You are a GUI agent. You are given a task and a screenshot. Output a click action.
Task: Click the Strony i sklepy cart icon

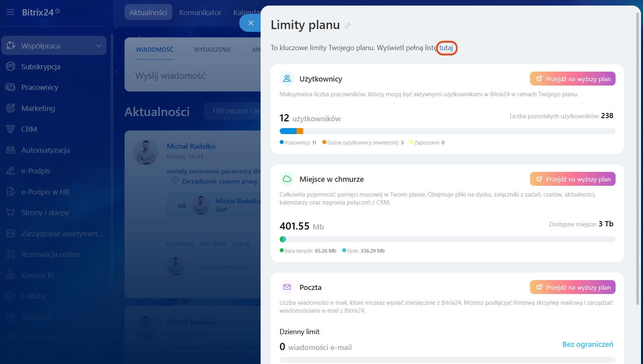(11, 212)
